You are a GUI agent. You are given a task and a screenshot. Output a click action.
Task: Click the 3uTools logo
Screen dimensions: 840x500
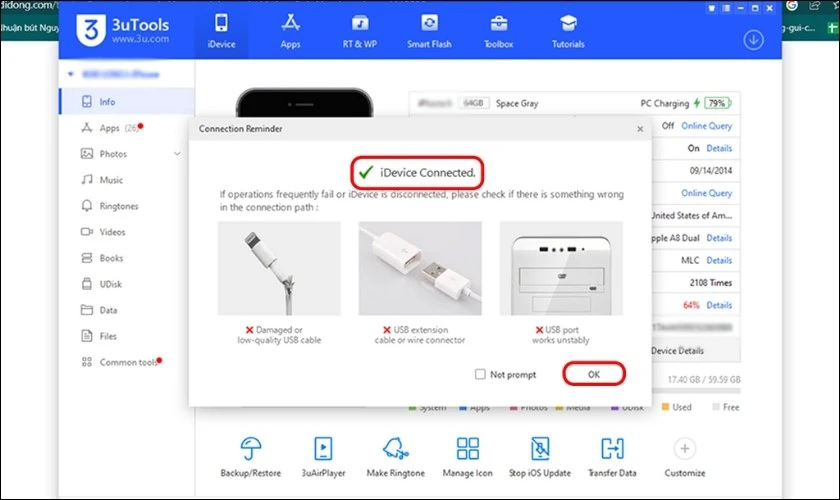point(122,30)
